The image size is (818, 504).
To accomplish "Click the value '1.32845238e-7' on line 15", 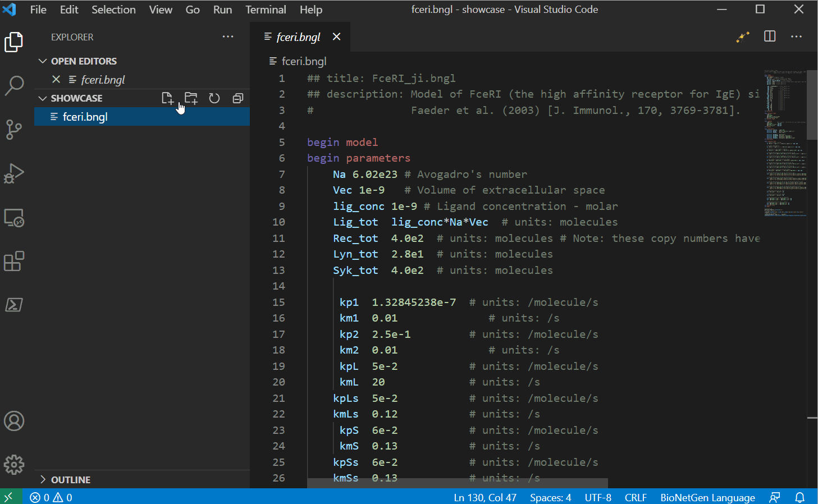I will (x=414, y=303).
